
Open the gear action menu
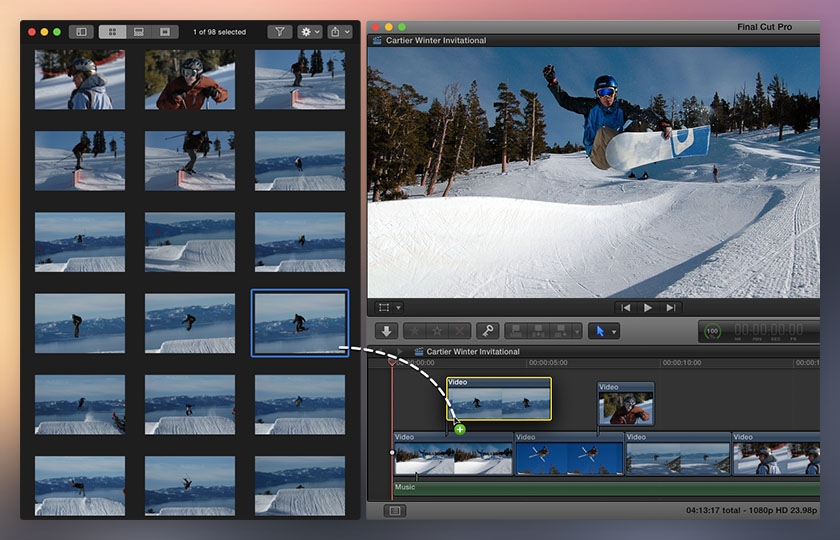pyautogui.click(x=309, y=32)
